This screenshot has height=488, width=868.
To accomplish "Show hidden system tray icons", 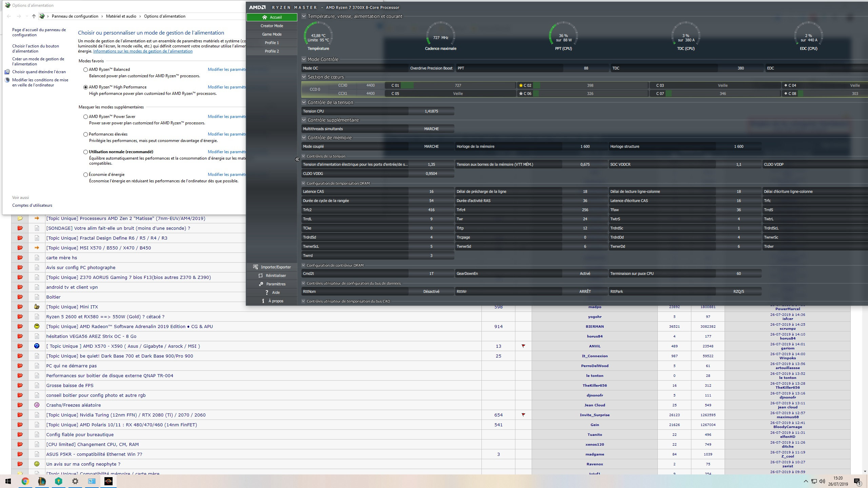I will pos(806,481).
